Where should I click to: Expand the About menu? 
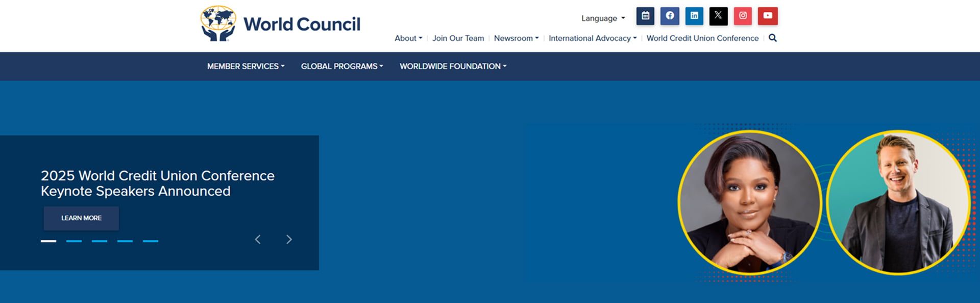[x=408, y=38]
